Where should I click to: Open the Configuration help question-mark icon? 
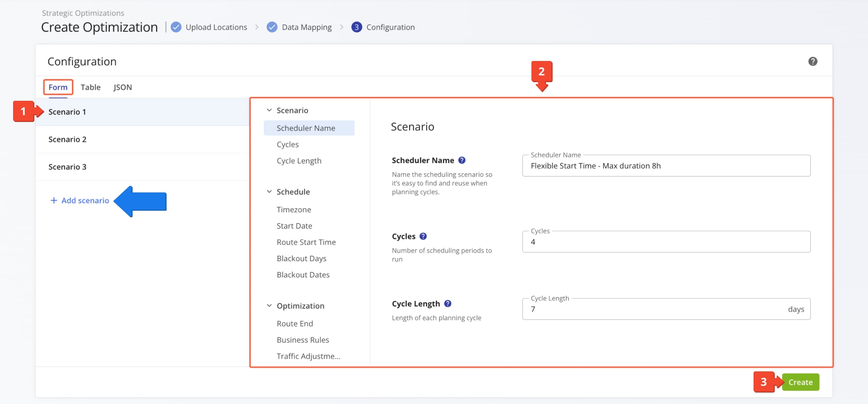coord(812,61)
